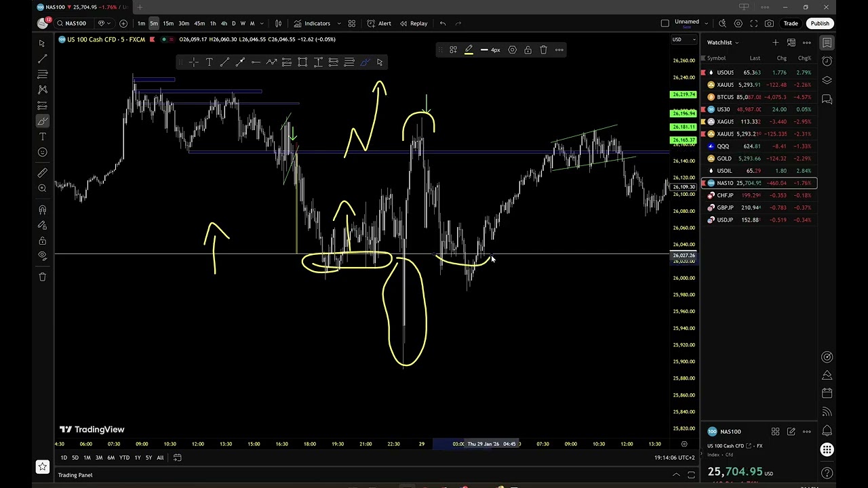This screenshot has width=868, height=488.
Task: Click the zoom in magnifier tool
Action: tap(42, 188)
